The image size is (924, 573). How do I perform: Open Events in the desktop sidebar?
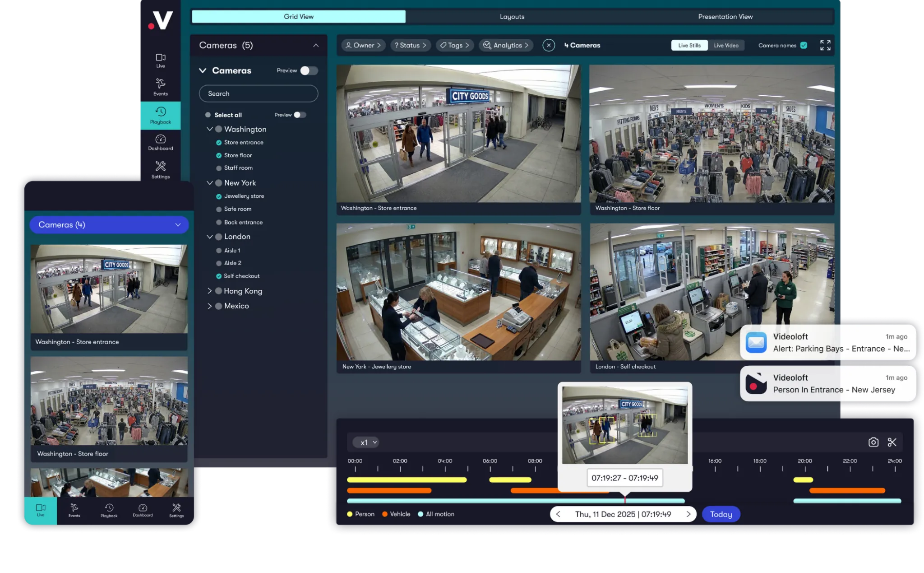coord(160,87)
